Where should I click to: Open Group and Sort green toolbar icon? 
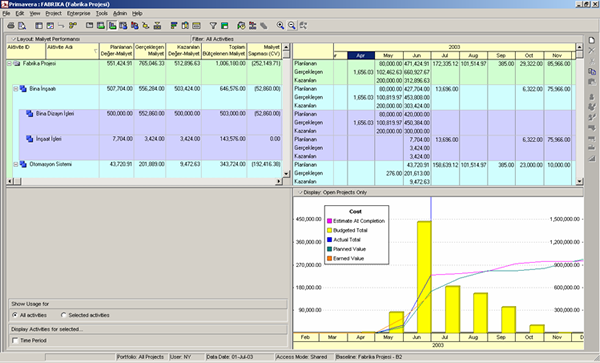tap(225, 26)
